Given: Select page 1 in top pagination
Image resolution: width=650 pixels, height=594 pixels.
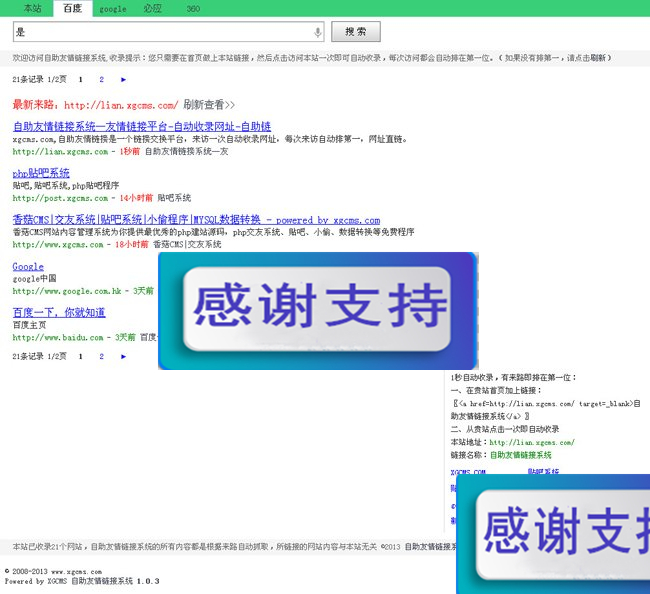Looking at the screenshot, I should tap(80, 79).
